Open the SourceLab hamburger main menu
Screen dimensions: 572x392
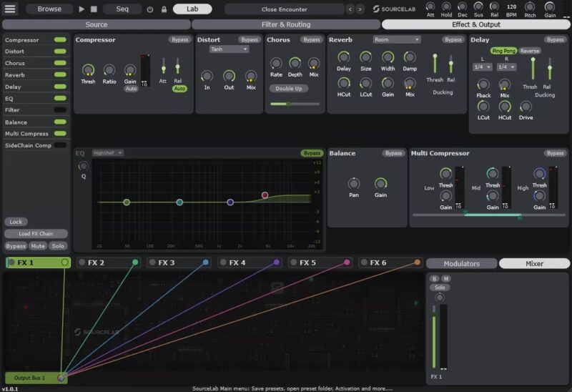pyautogui.click(x=10, y=9)
